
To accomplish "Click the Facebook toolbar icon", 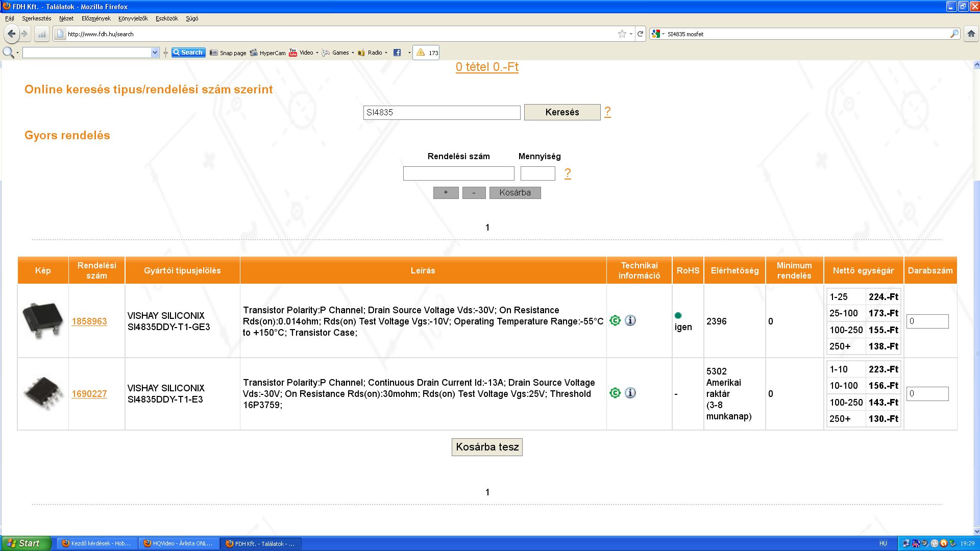I will tap(397, 53).
